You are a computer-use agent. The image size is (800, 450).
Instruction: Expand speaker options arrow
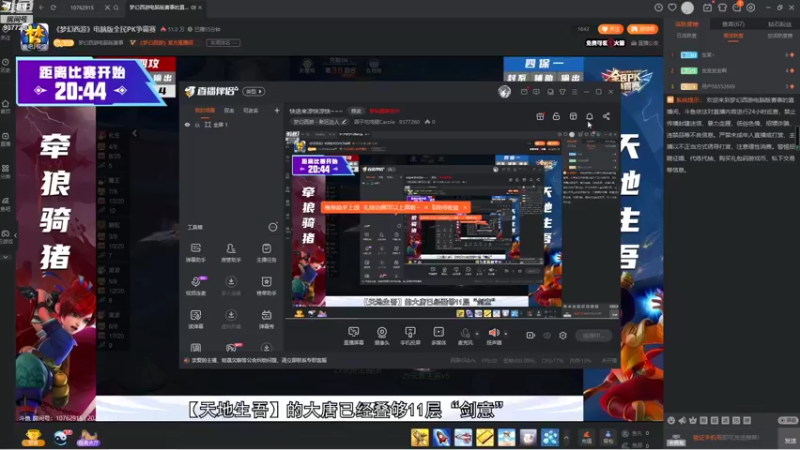pos(506,334)
